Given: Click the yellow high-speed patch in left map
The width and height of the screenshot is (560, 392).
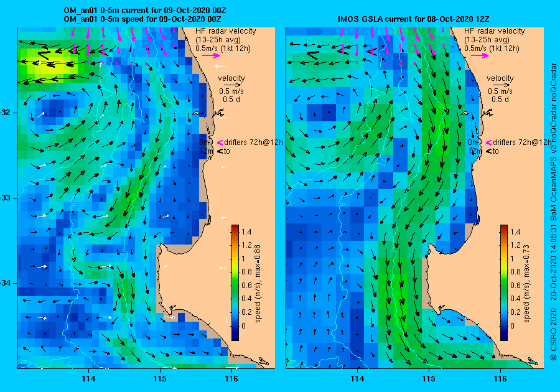Looking at the screenshot, I should coord(52,64).
